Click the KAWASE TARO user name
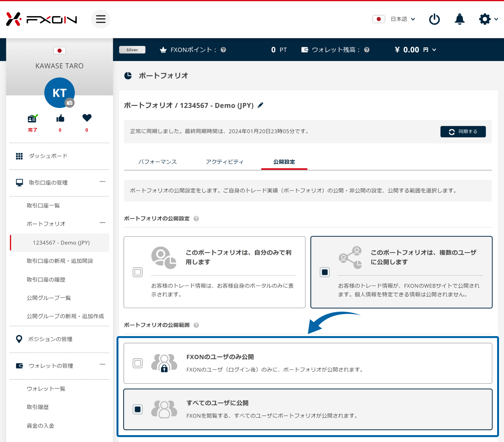 click(x=59, y=66)
